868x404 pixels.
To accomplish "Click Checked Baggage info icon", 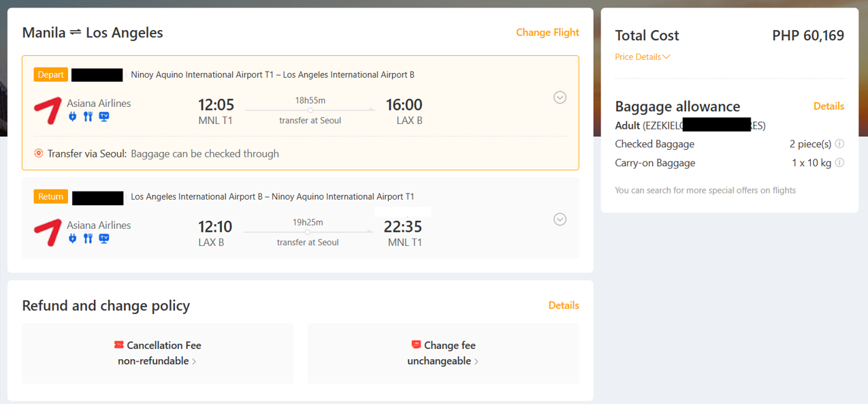I will tap(839, 144).
